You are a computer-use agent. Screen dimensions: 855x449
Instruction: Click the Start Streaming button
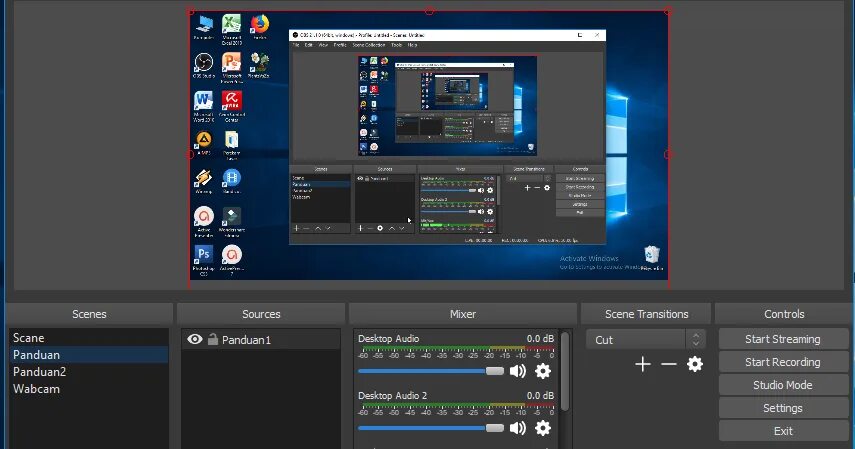(x=782, y=339)
